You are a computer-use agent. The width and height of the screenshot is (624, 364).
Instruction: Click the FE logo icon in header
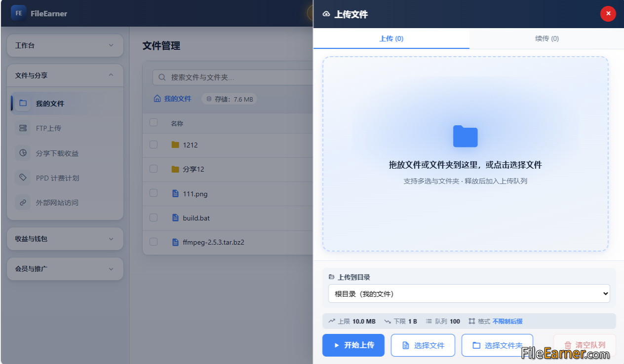19,13
